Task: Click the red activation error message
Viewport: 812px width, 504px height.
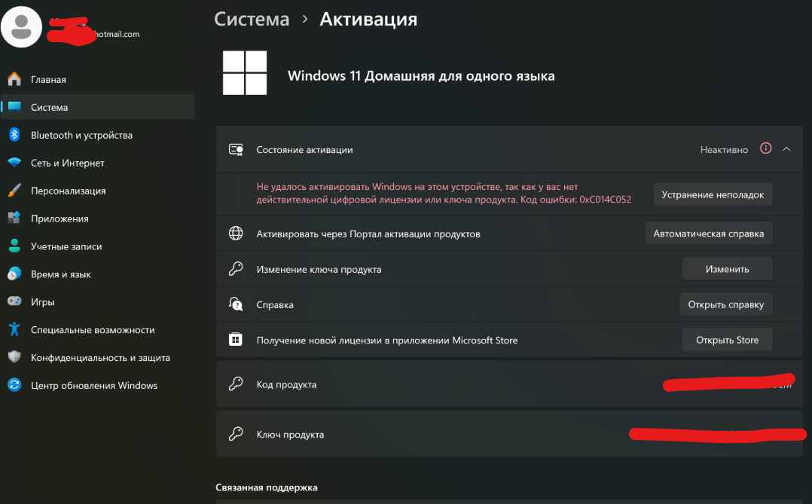Action: click(444, 193)
